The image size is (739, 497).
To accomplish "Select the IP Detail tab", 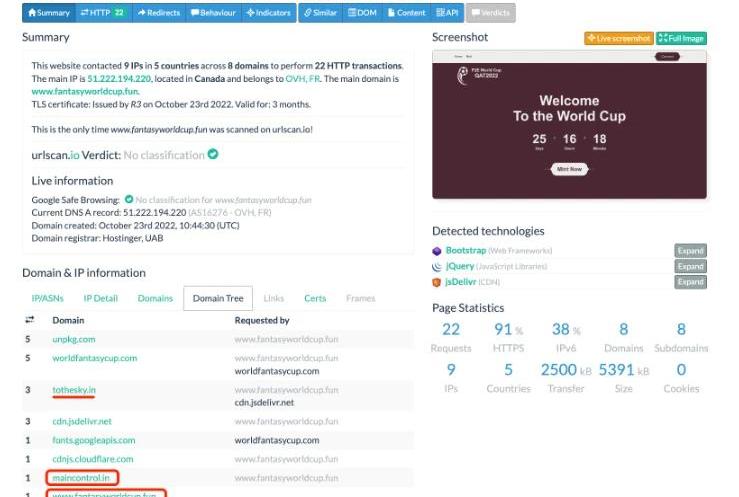I will 100,298.
